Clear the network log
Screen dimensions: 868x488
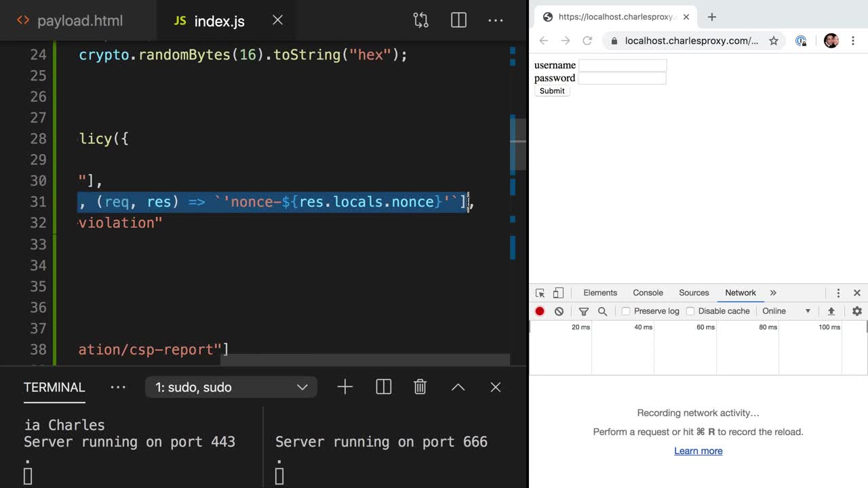click(559, 311)
